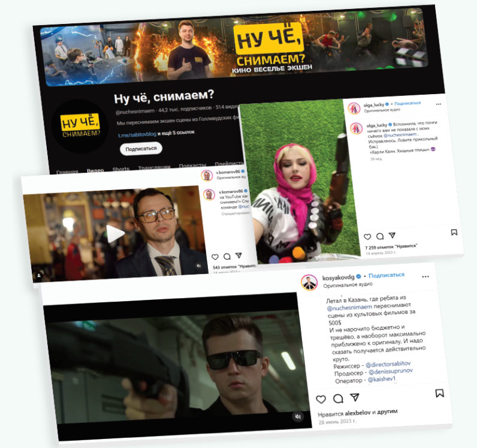Open kosyakovdg avatar in post header
477x448 pixels.
coord(309,282)
